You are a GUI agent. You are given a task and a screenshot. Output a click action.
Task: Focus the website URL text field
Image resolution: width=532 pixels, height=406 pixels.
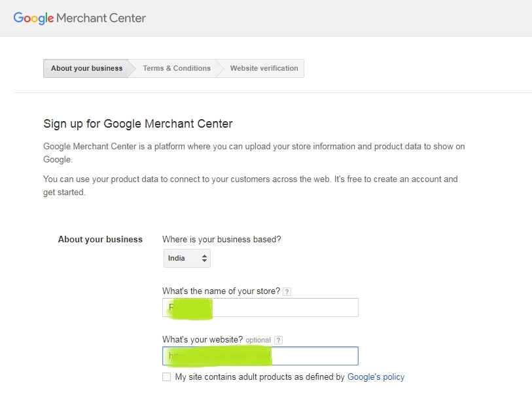pos(314,356)
